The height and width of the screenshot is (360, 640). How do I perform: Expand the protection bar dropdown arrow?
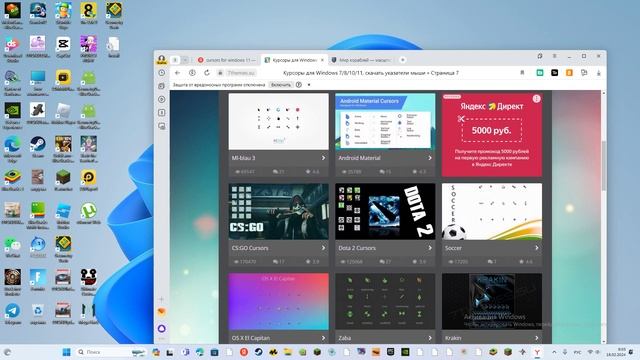click(309, 85)
